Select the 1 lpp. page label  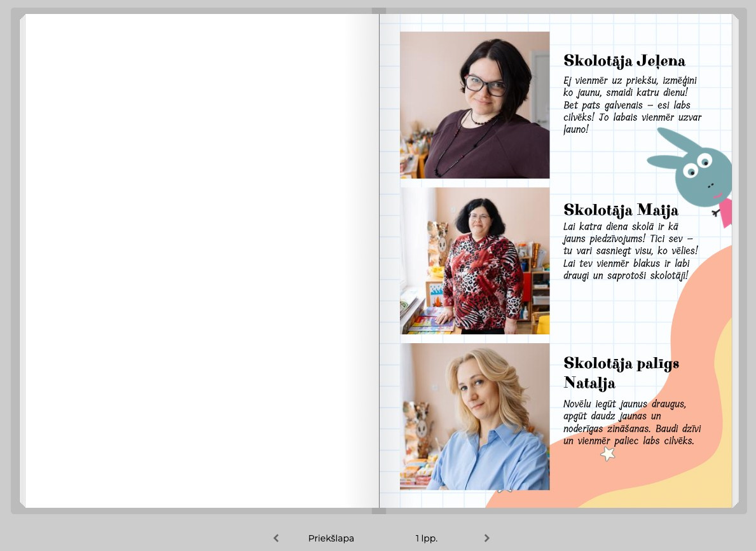click(426, 538)
